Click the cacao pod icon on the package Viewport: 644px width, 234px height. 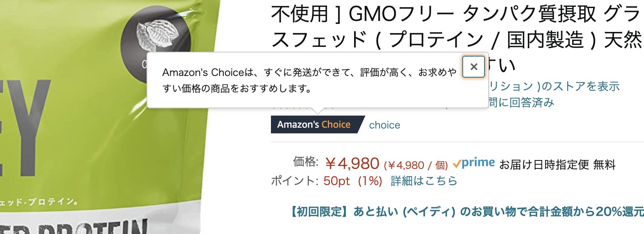[x=157, y=35]
